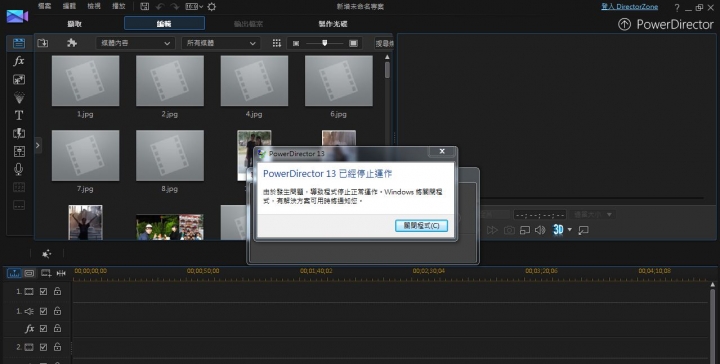Click the redo arrow icon
Image resolution: width=720 pixels, height=364 pixels.
point(174,6)
